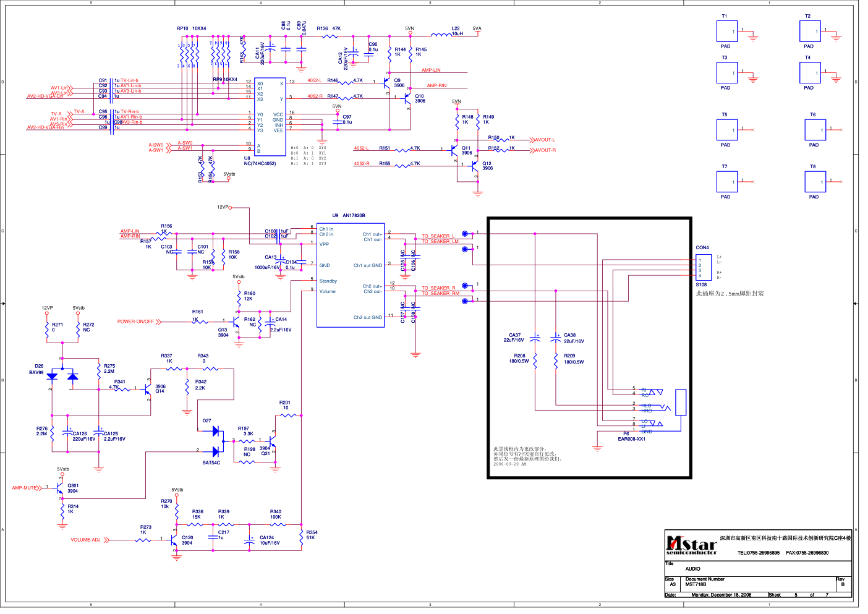Select the VOLUME-ADJ signal label

tap(86, 540)
